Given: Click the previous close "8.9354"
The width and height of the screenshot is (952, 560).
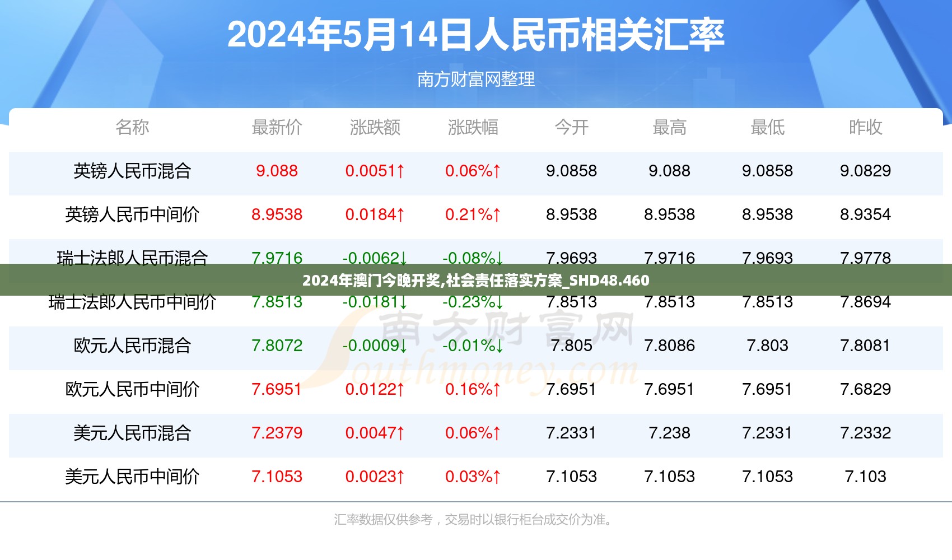Looking at the screenshot, I should (x=865, y=214).
